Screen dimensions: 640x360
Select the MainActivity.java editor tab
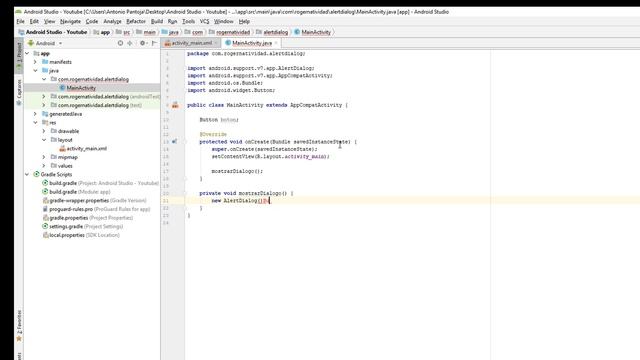click(251, 43)
